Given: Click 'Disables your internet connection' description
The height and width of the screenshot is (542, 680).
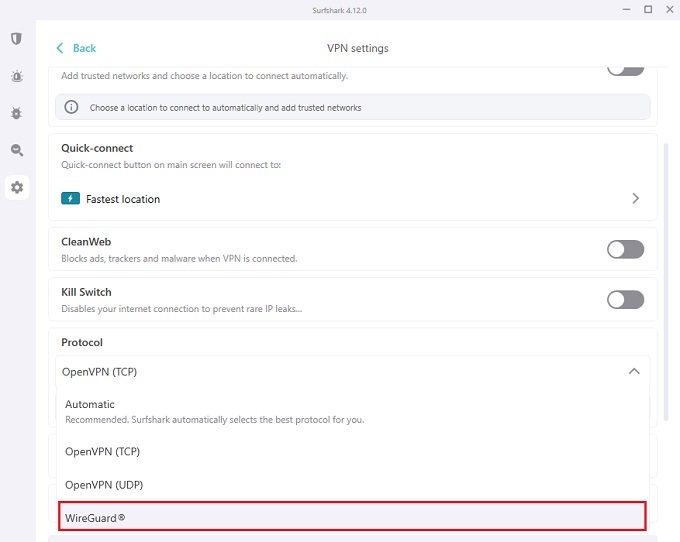Looking at the screenshot, I should click(182, 309).
